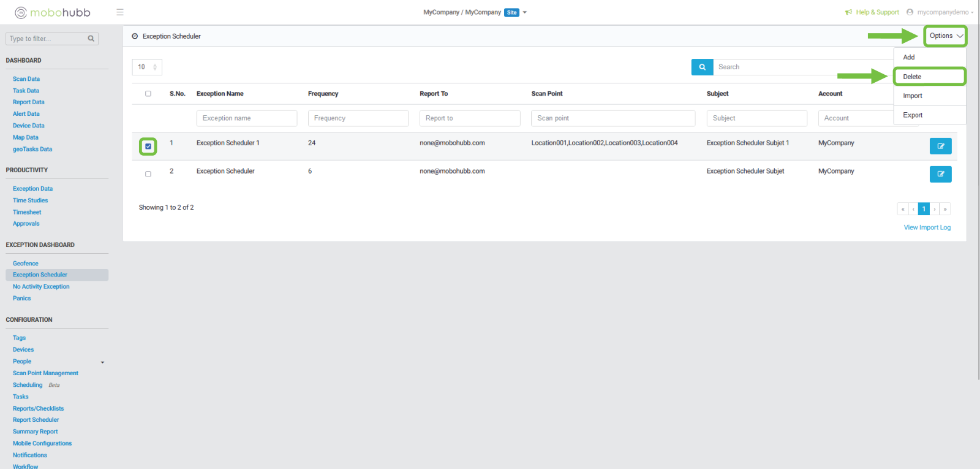This screenshot has width=980, height=469.
Task: Click edit icon for Exception Scheduler 1
Action: pos(940,146)
